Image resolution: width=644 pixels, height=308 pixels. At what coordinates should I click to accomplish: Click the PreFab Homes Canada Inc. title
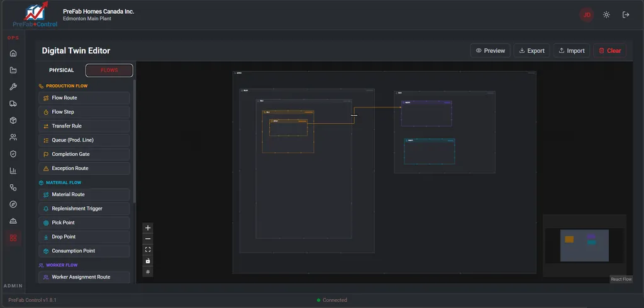click(x=99, y=11)
